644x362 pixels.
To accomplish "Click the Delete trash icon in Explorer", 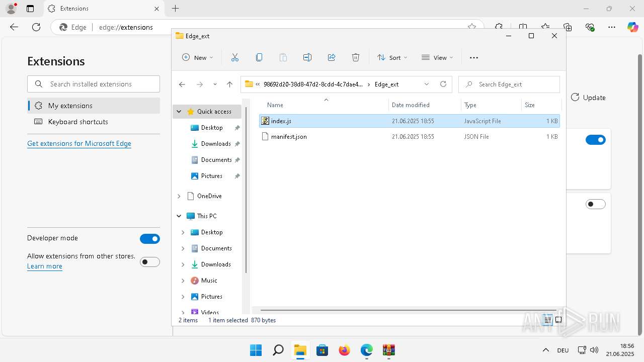I will point(356,57).
